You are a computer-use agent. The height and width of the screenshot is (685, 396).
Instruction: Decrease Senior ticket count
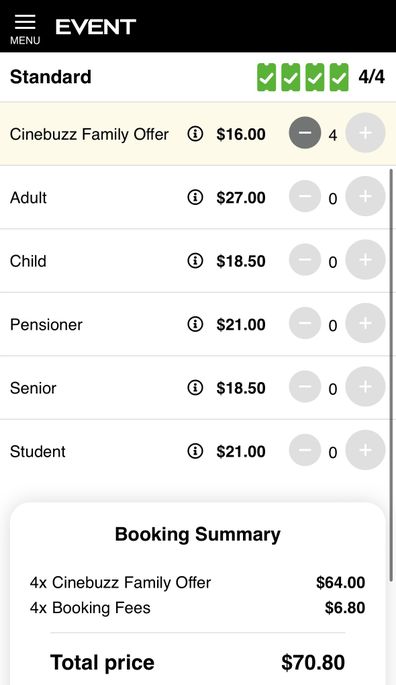pos(305,387)
